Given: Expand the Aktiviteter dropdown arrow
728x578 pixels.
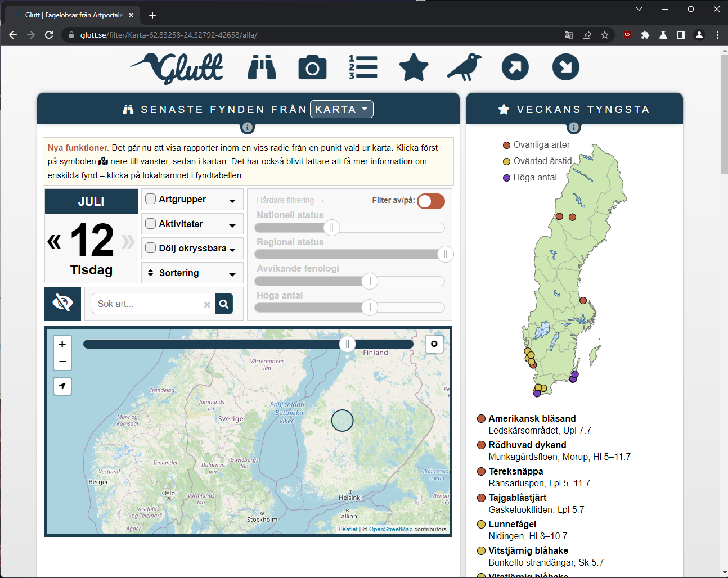Looking at the screenshot, I should (232, 225).
